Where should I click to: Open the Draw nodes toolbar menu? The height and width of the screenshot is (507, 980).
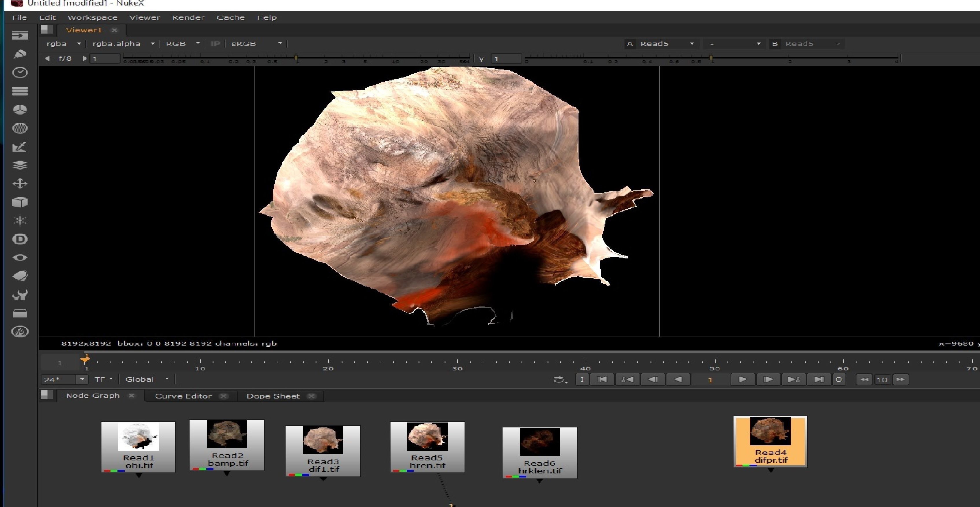coord(20,54)
